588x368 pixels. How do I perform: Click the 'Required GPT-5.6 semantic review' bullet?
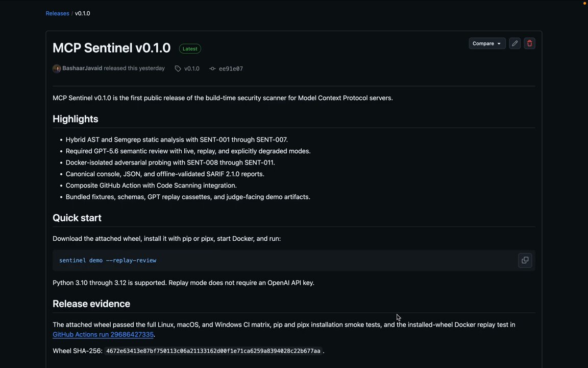[x=188, y=151]
